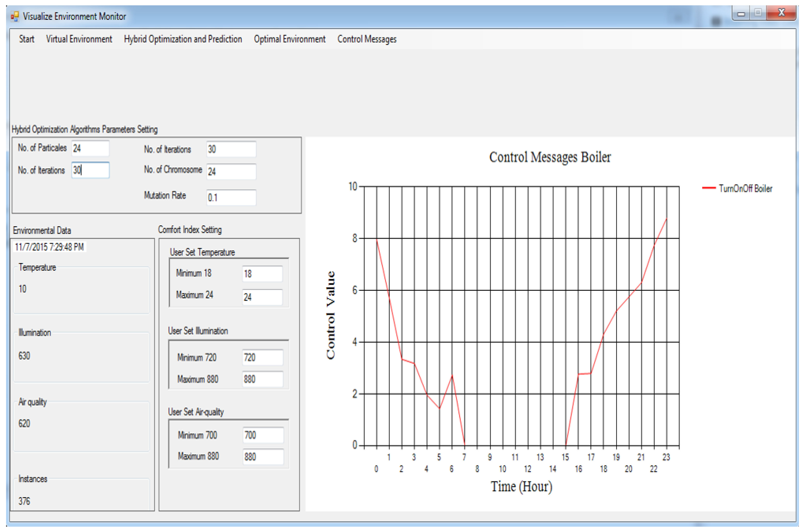
Task: Click the No. of Chromosome input field
Action: [231, 171]
